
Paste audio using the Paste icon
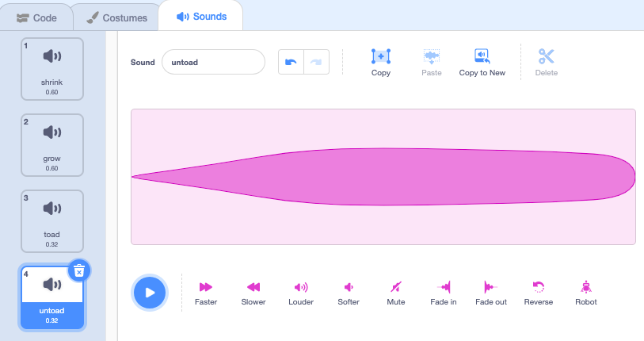tap(431, 62)
